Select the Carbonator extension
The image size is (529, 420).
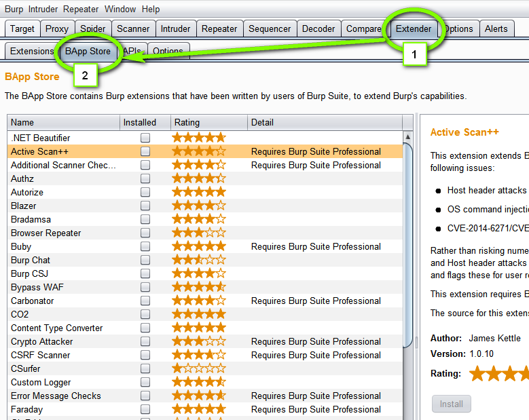205,301
